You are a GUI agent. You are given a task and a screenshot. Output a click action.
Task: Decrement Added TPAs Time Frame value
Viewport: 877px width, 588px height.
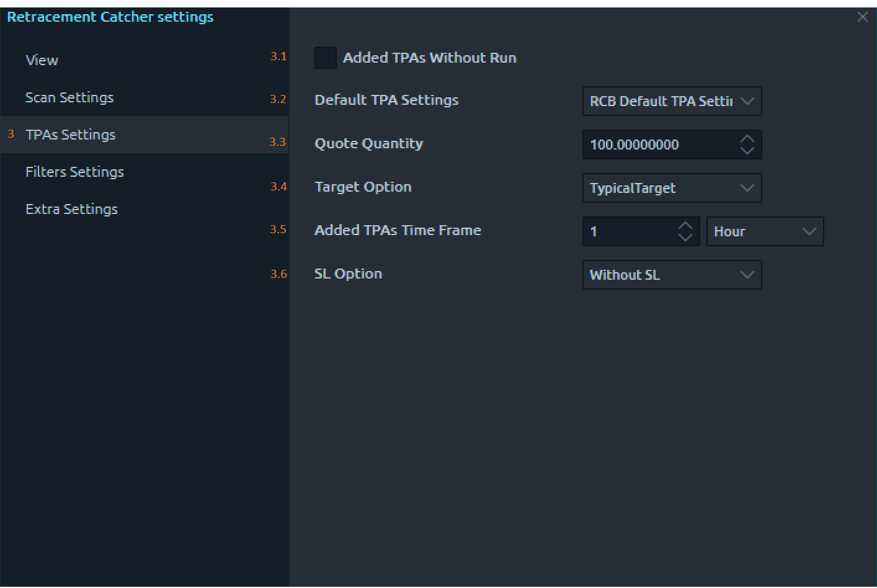pyautogui.click(x=685, y=238)
